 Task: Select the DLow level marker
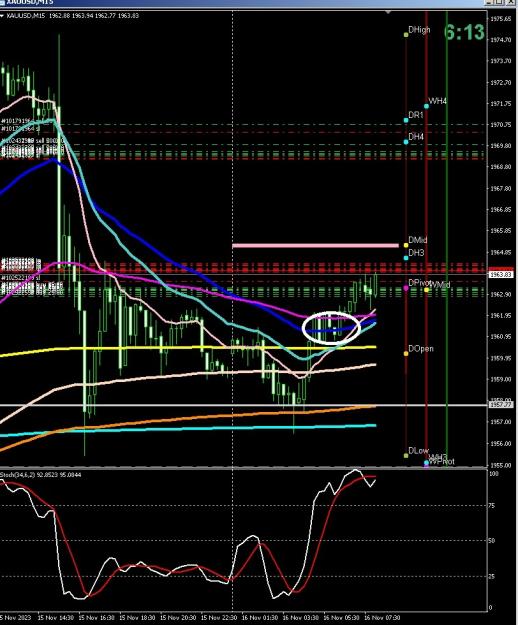(x=406, y=455)
